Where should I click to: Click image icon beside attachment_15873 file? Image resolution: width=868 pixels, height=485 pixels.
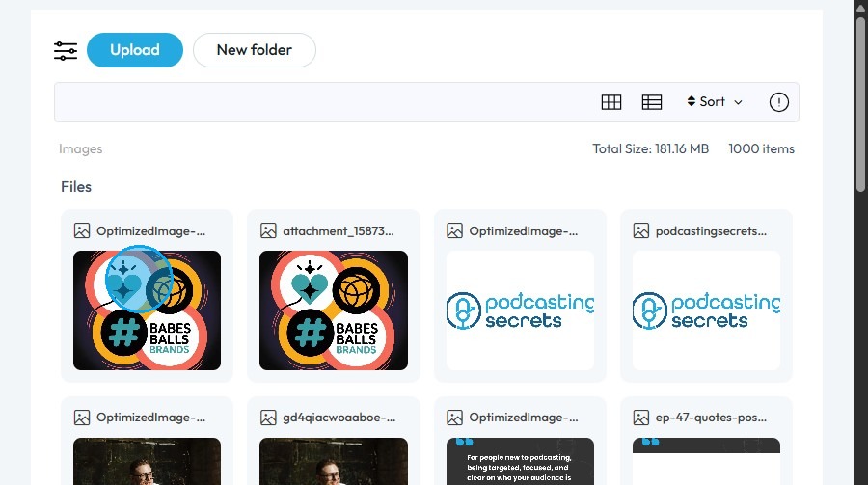click(x=268, y=230)
